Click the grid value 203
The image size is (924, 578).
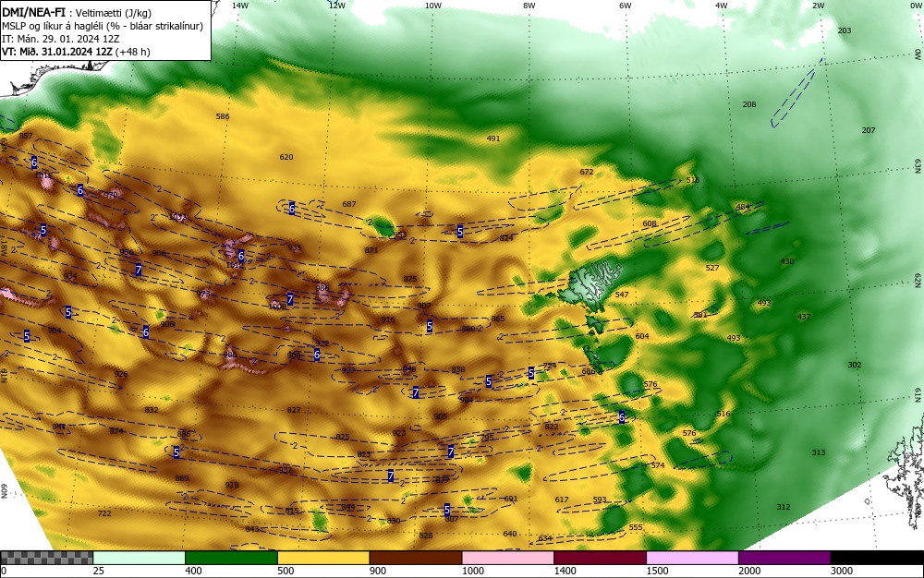tap(845, 30)
